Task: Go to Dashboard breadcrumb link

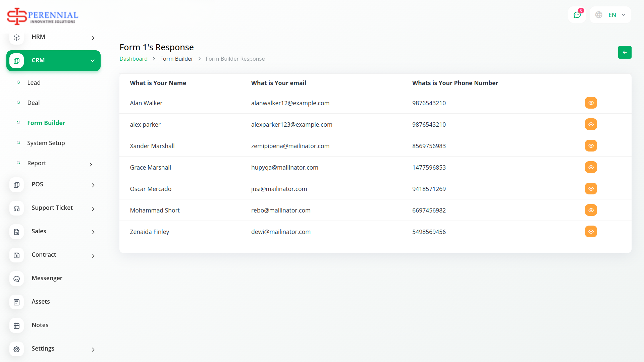Action: 133,59
